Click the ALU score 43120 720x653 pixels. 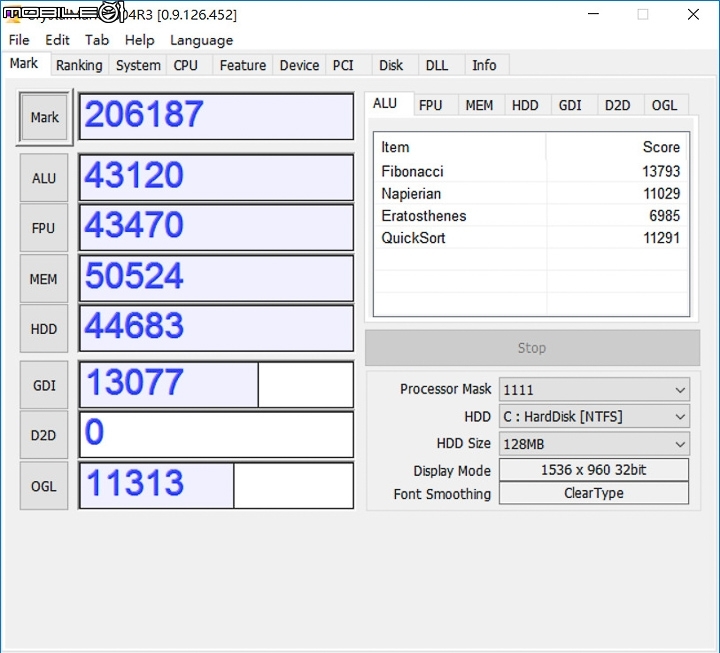point(216,178)
